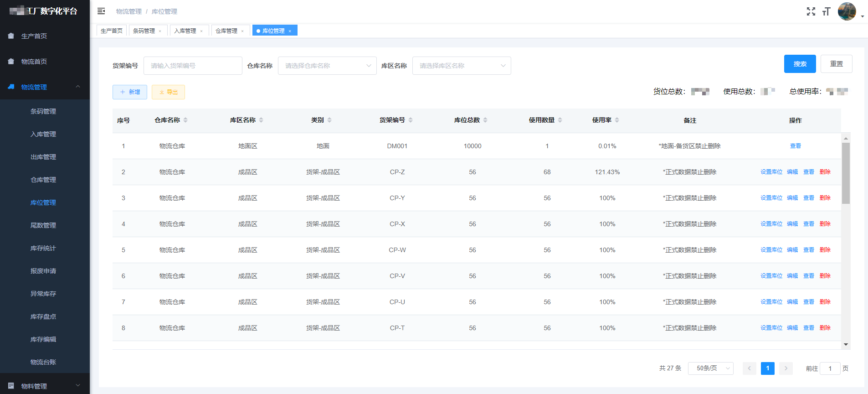Open 异常库存 in the sidebar
Viewport: 868px width, 394px height.
[x=43, y=294]
